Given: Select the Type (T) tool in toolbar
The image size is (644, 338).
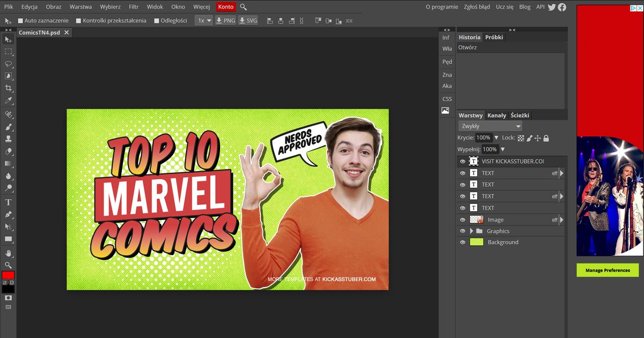Looking at the screenshot, I should pos(8,202).
